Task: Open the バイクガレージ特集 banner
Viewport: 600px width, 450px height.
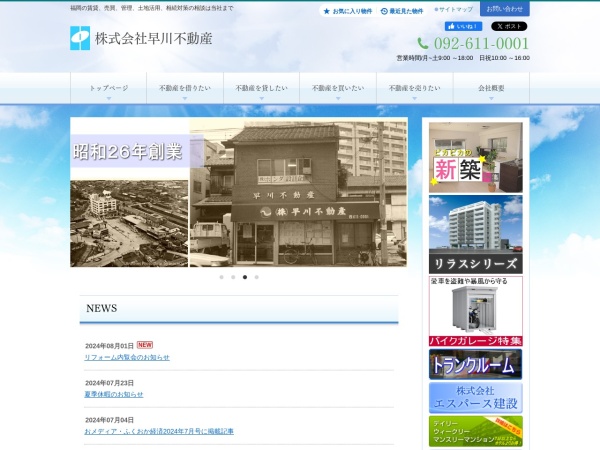Action: click(476, 311)
